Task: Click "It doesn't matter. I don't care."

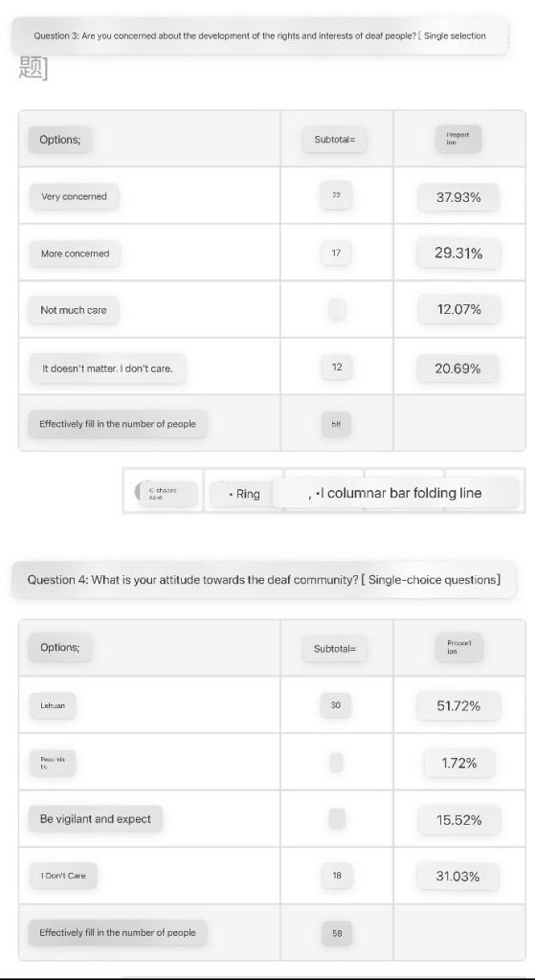Action: 107,368
